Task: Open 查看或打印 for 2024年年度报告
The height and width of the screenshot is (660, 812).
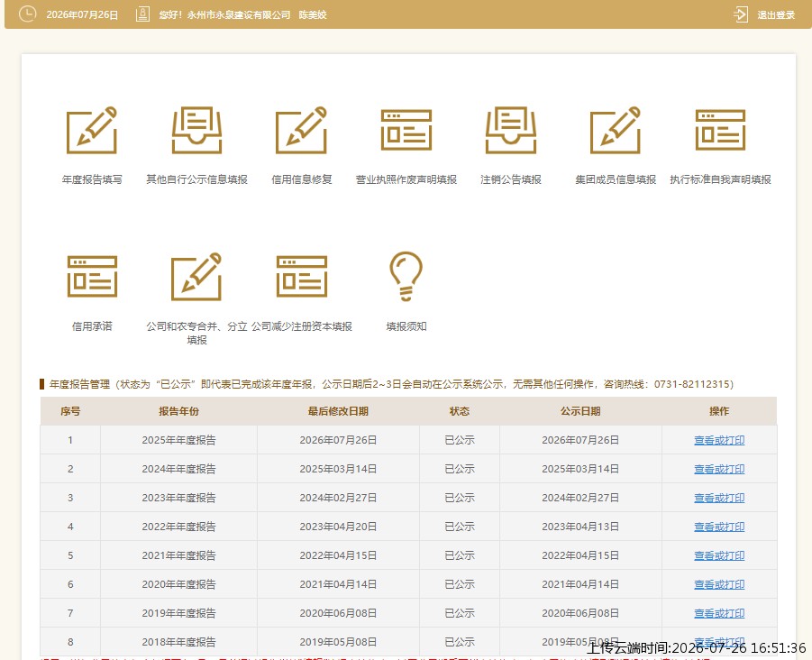Action: click(x=719, y=469)
